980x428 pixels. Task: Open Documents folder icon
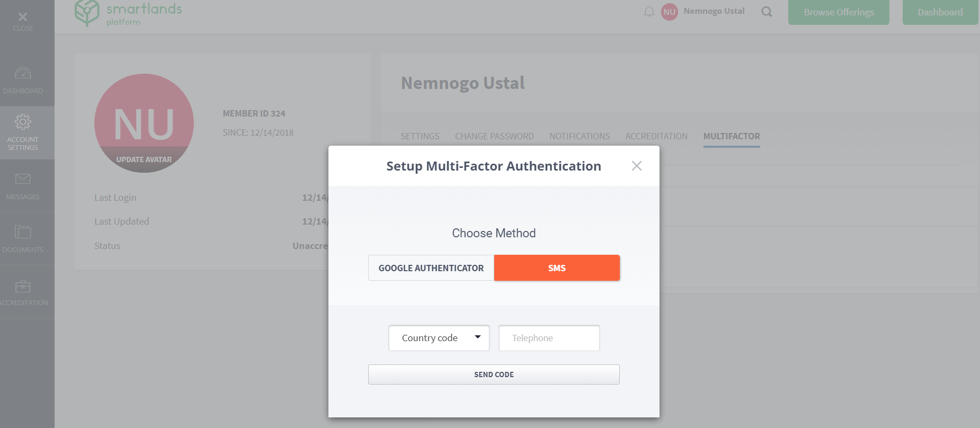click(23, 231)
